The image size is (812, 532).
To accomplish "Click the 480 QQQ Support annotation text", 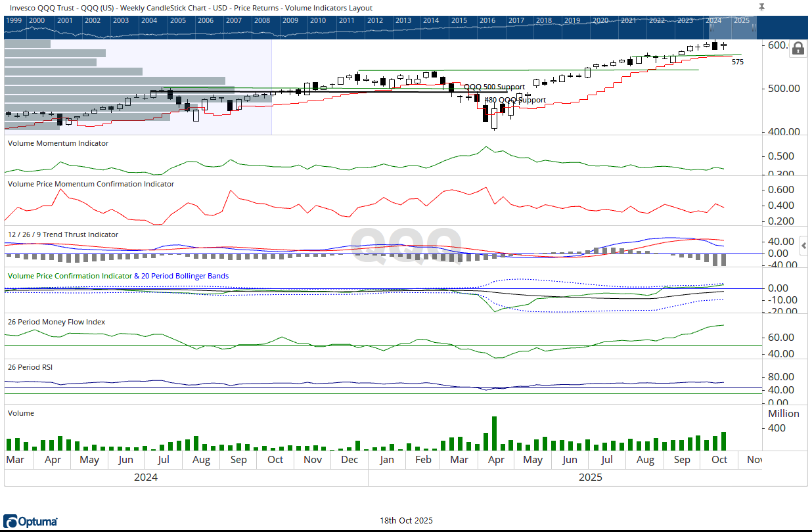I will click(x=515, y=100).
